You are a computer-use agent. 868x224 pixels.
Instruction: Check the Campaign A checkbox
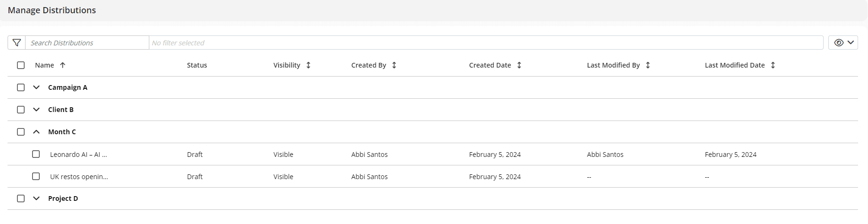point(21,87)
